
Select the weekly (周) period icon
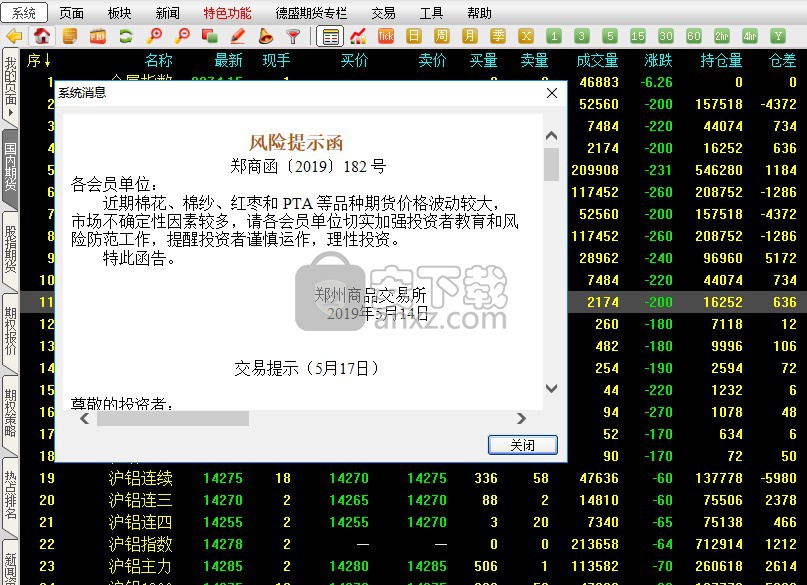[x=442, y=36]
